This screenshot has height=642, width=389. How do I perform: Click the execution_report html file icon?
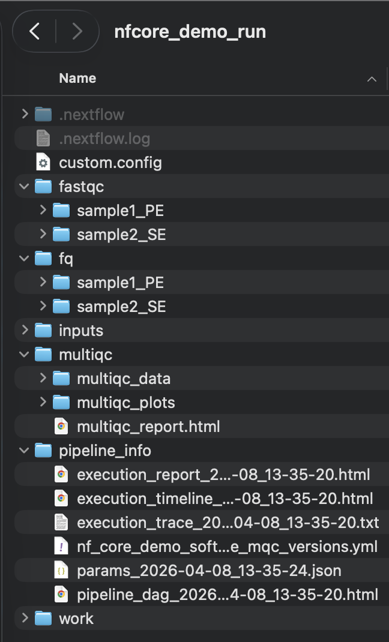(61, 475)
